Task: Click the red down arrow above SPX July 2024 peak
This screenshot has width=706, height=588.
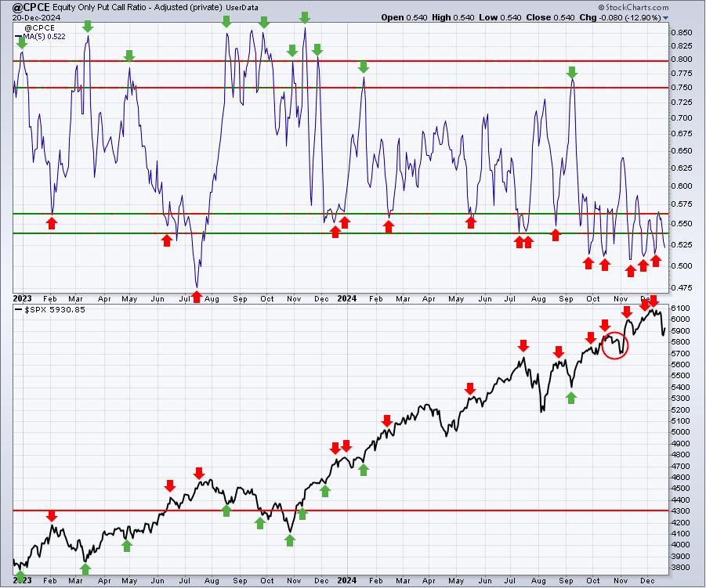Action: click(523, 346)
